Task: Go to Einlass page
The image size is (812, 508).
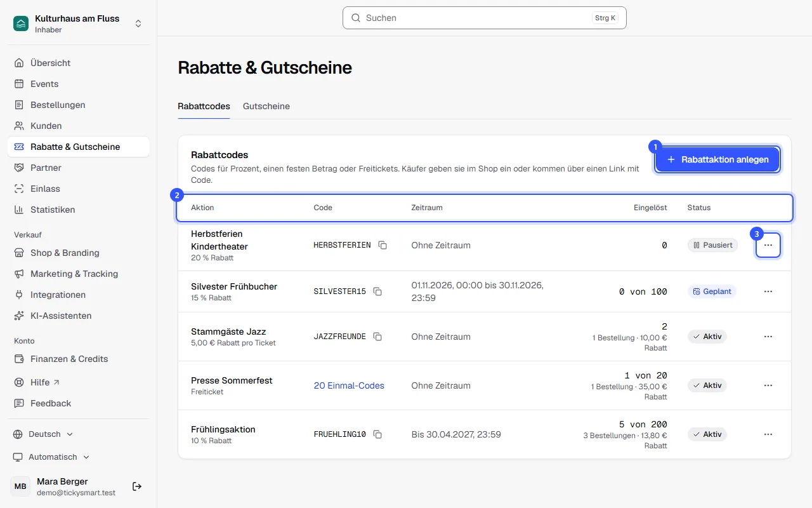Action: pyautogui.click(x=79, y=189)
